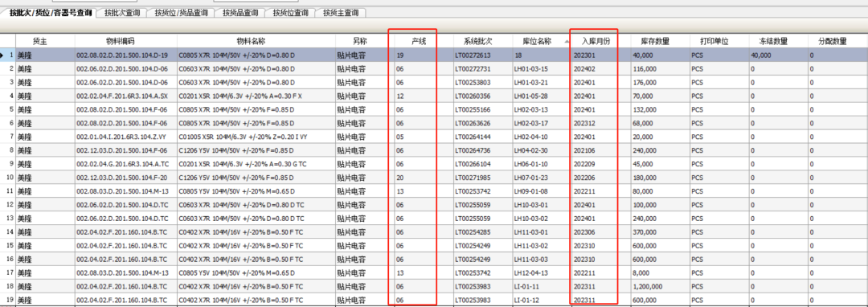Select location cell LH01-03-15

(x=531, y=69)
